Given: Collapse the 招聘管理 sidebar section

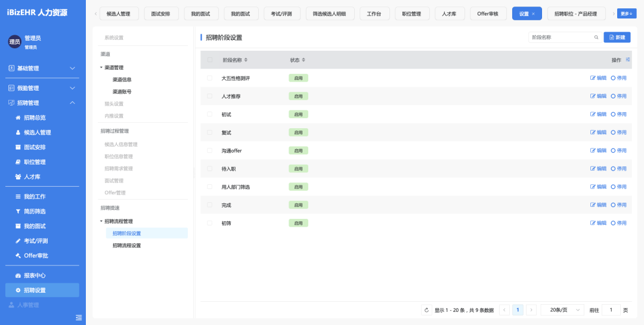Looking at the screenshot, I should click(72, 103).
